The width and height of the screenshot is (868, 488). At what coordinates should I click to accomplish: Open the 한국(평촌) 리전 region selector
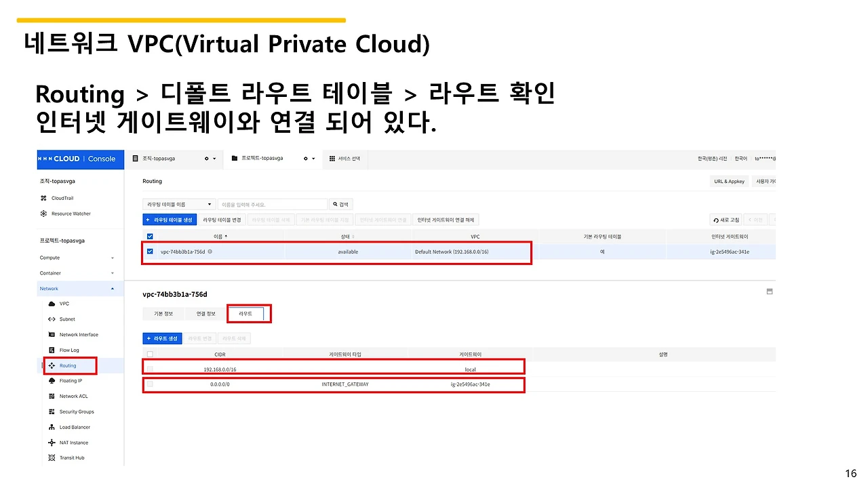click(x=713, y=159)
